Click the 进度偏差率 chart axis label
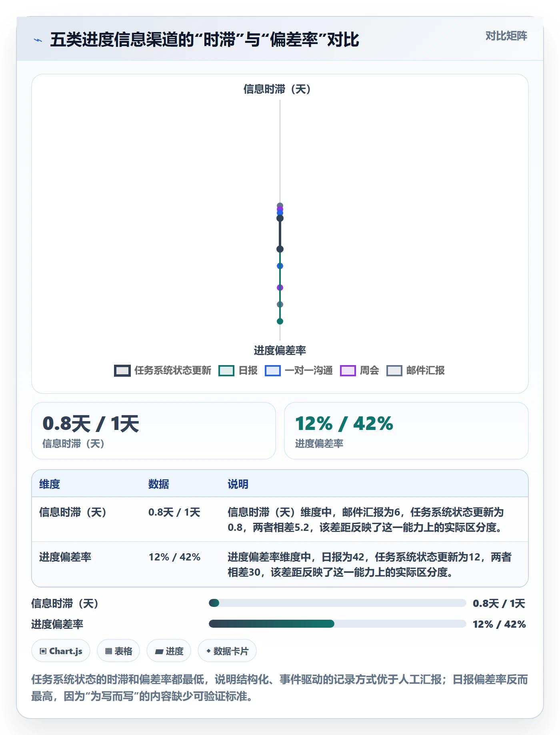The height and width of the screenshot is (735, 560). pos(280,350)
